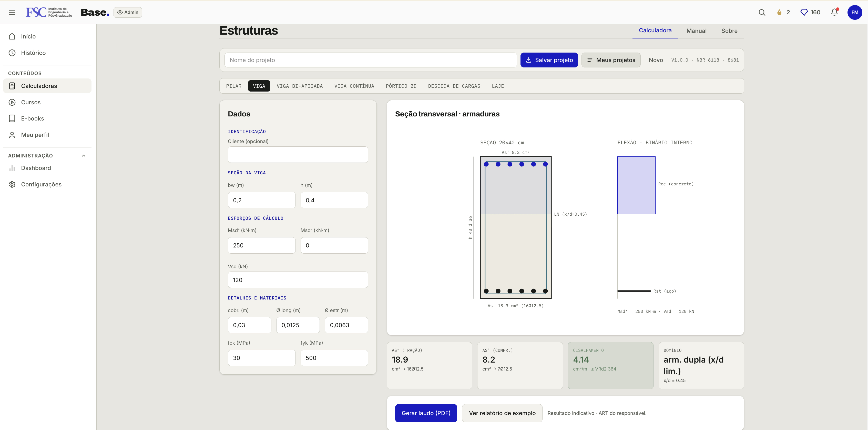This screenshot has width=868, height=430.
Task: Go to Início in sidebar
Action: pyautogui.click(x=47, y=36)
